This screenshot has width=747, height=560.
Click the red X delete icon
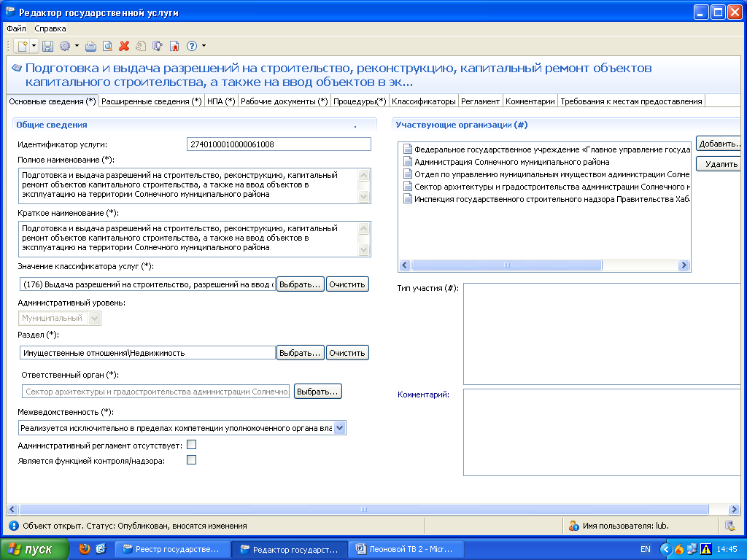[x=124, y=46]
